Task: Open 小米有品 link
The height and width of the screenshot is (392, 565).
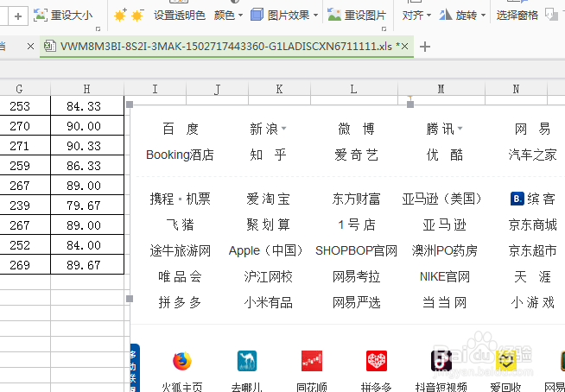Action: 268,303
